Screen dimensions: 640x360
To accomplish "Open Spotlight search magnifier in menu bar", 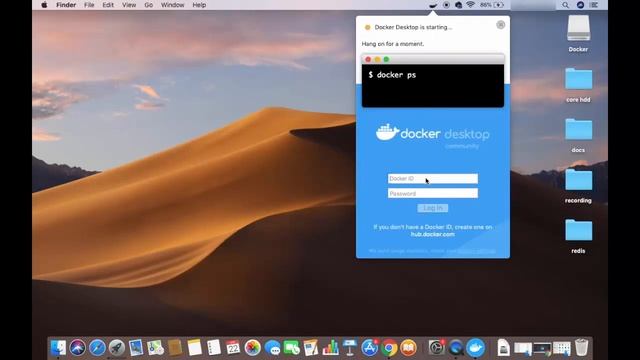I will [565, 5].
